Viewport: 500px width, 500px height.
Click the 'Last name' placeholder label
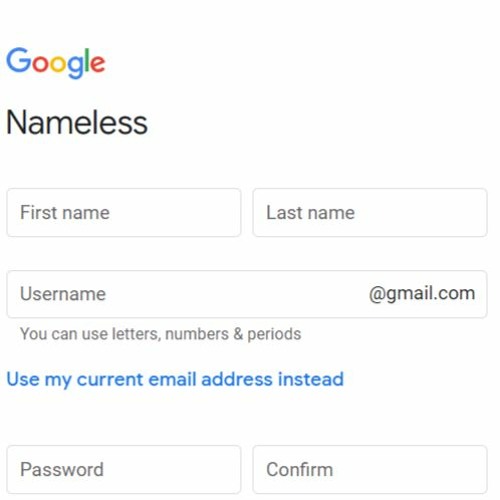(310, 212)
